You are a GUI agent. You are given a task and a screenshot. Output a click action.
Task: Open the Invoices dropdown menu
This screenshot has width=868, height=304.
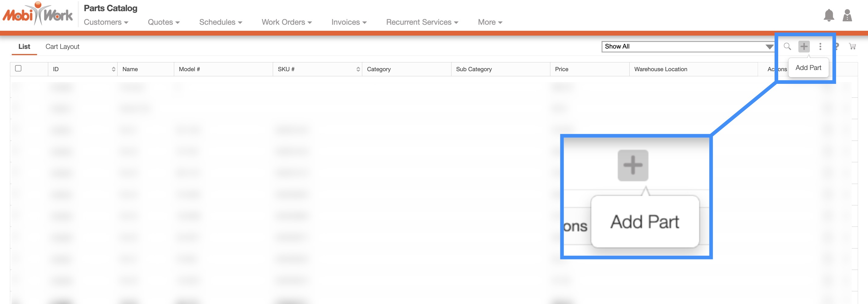[349, 22]
